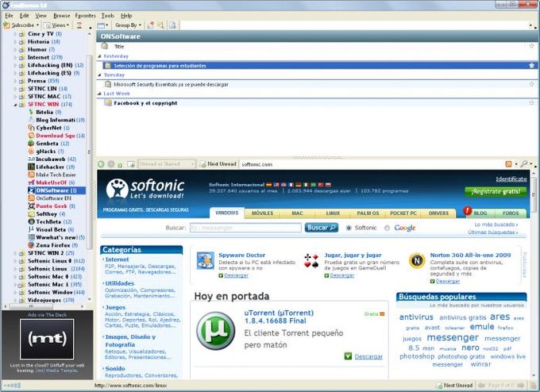540x392 pixels.
Task: Select the Download Squad feed icon
Action: coord(31,136)
